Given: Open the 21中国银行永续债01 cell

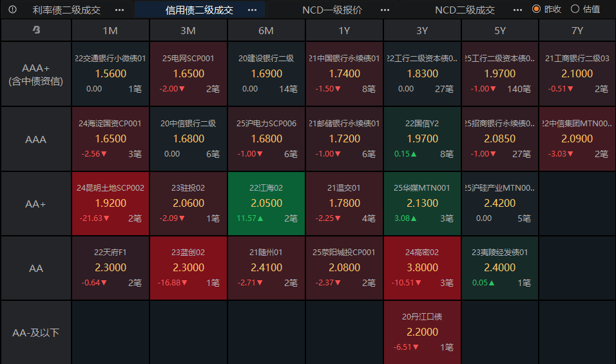Looking at the screenshot, I should (x=344, y=74).
